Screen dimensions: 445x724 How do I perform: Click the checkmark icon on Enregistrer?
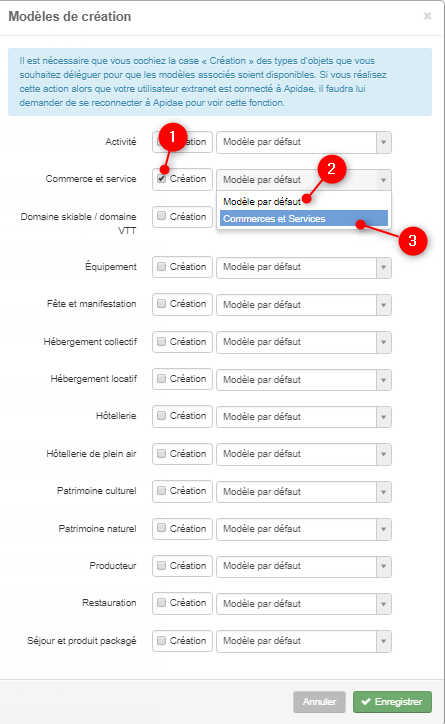(366, 701)
